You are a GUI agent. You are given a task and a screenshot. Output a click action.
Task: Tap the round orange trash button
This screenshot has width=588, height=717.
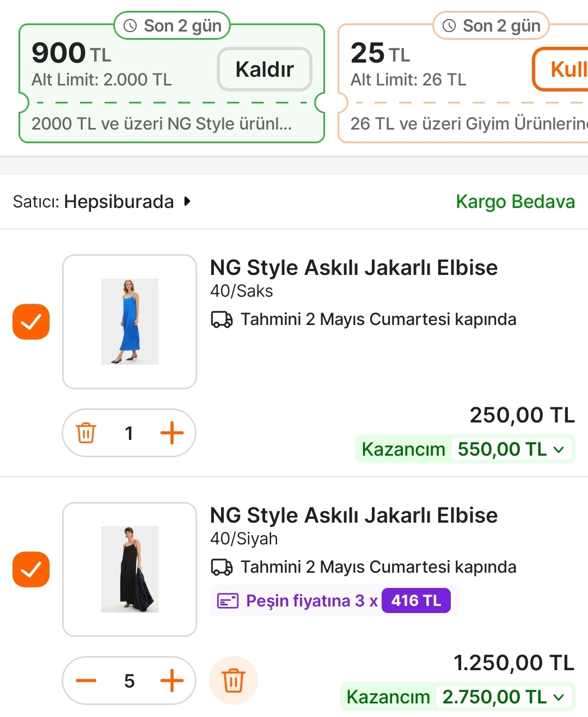pos(234,681)
